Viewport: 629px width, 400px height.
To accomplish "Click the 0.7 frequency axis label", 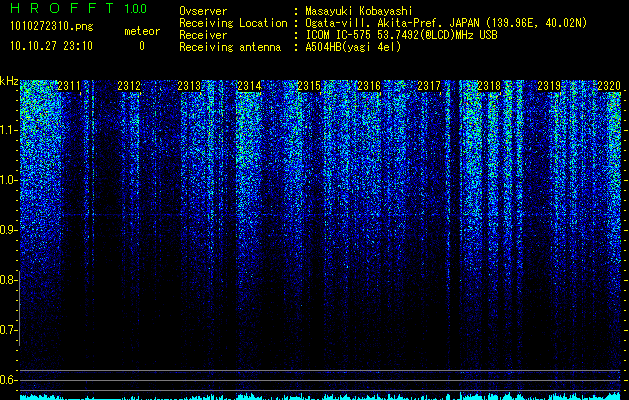I will pos(8,330).
